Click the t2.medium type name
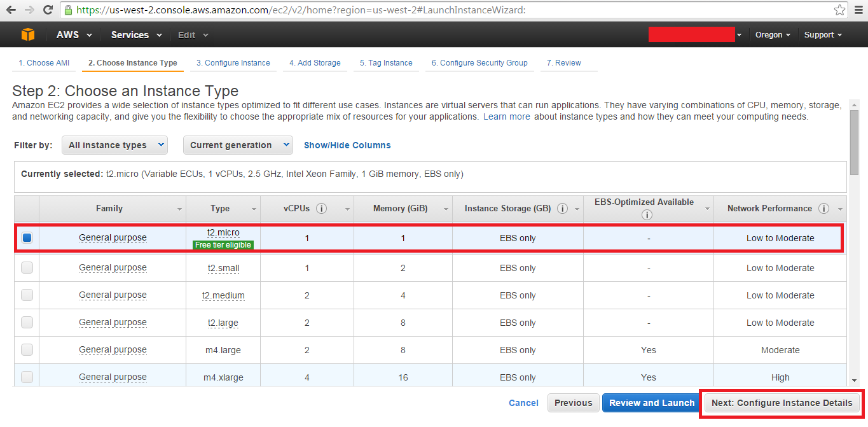The height and width of the screenshot is (427, 868). pos(223,295)
